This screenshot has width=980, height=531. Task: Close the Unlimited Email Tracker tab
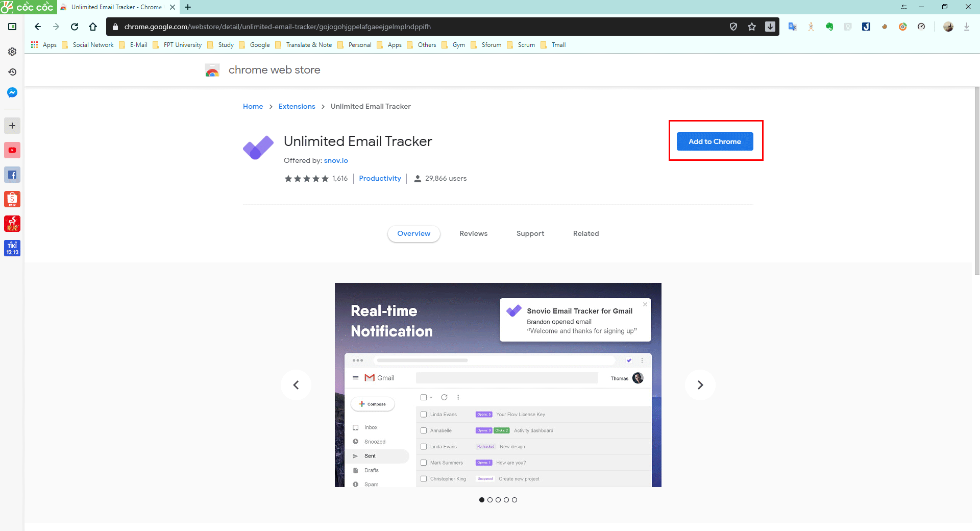173,7
